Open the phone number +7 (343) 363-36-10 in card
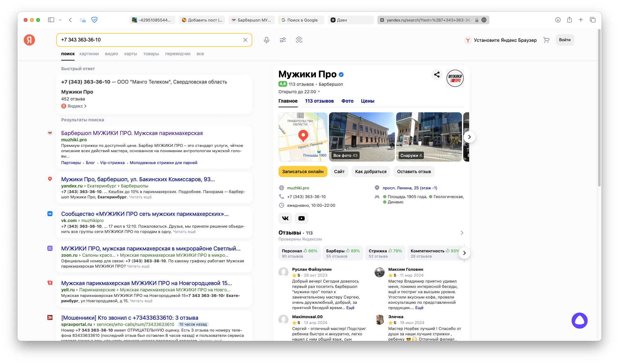Viewport: 619px width, 364px height. [x=306, y=197]
